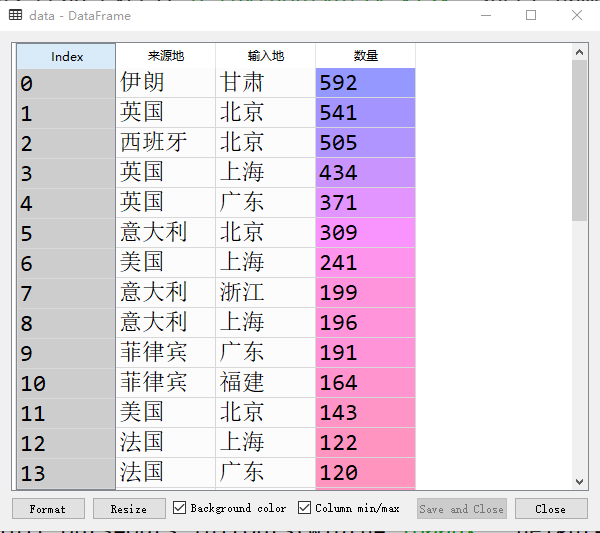Select 广东 in row 13

(266, 473)
